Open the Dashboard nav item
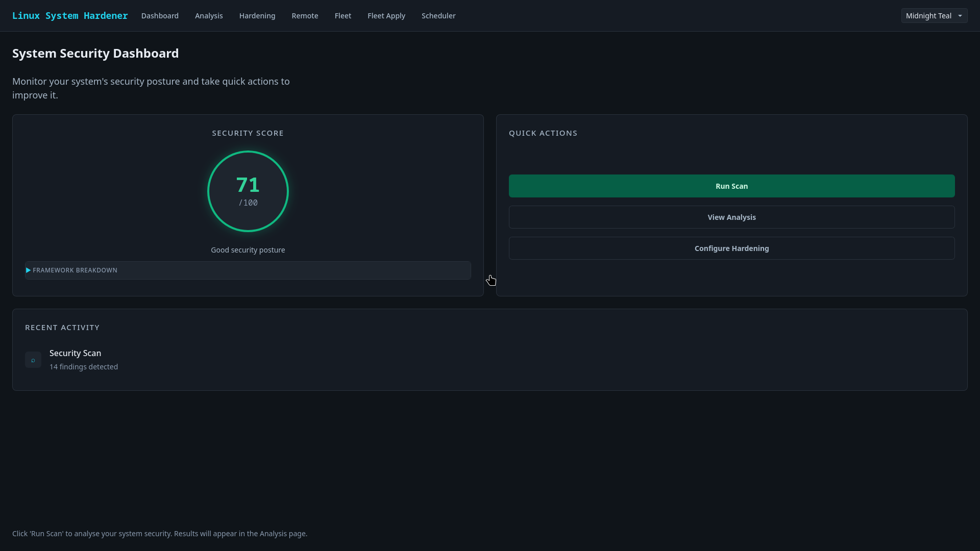The image size is (980, 551). pos(160,16)
